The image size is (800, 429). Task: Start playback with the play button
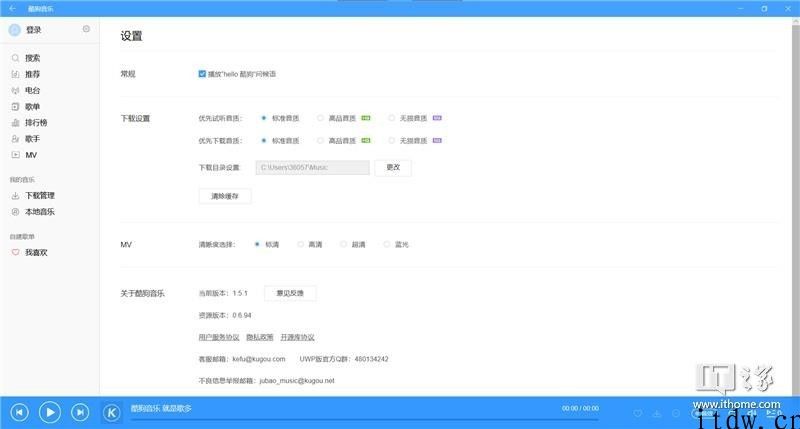tap(50, 412)
